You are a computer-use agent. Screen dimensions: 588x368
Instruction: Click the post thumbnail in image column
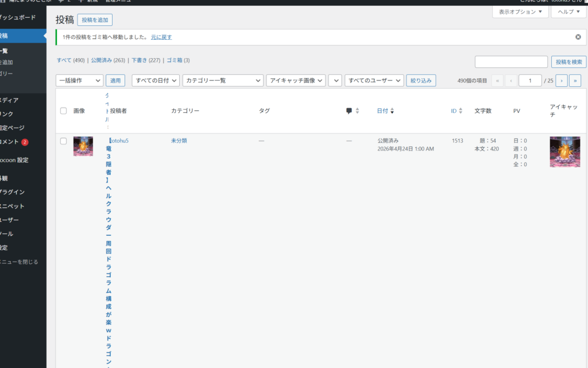[83, 146]
